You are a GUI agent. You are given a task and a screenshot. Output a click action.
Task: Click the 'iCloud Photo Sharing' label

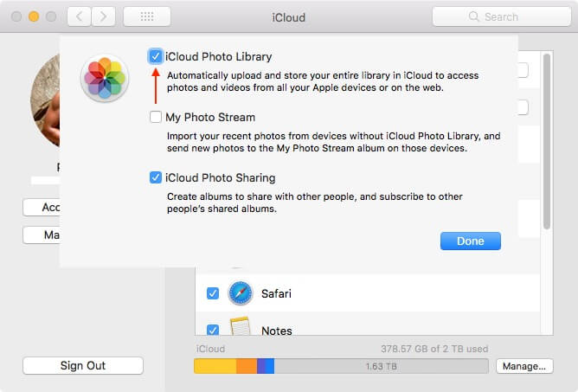(x=220, y=177)
